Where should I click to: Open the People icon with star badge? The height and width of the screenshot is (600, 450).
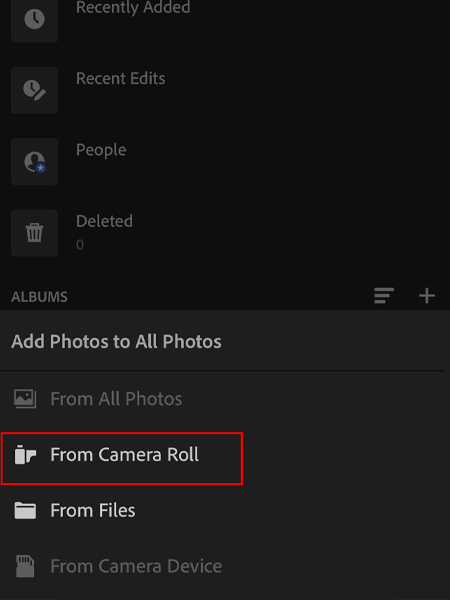click(34, 161)
